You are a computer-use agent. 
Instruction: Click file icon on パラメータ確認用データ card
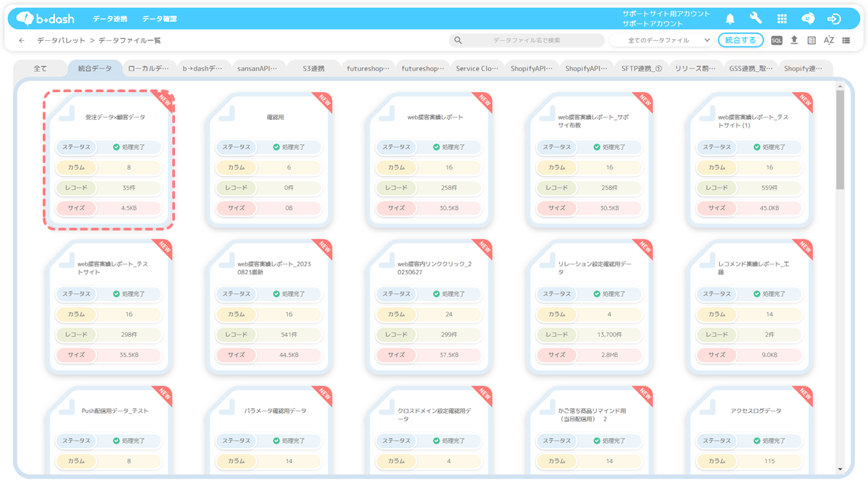(x=226, y=407)
